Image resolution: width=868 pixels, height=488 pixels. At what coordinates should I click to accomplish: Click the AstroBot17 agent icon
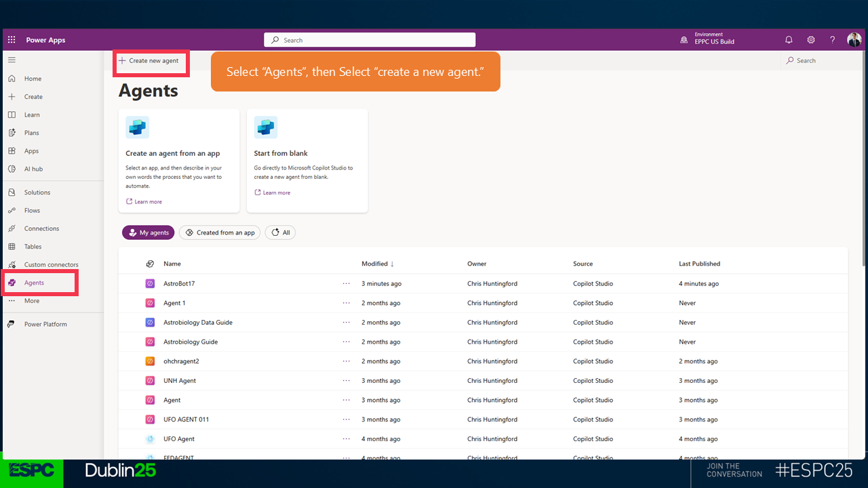click(151, 283)
